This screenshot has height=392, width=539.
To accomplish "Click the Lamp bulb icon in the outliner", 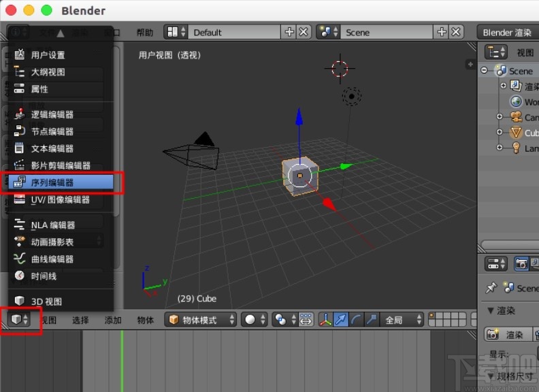I will pos(516,148).
